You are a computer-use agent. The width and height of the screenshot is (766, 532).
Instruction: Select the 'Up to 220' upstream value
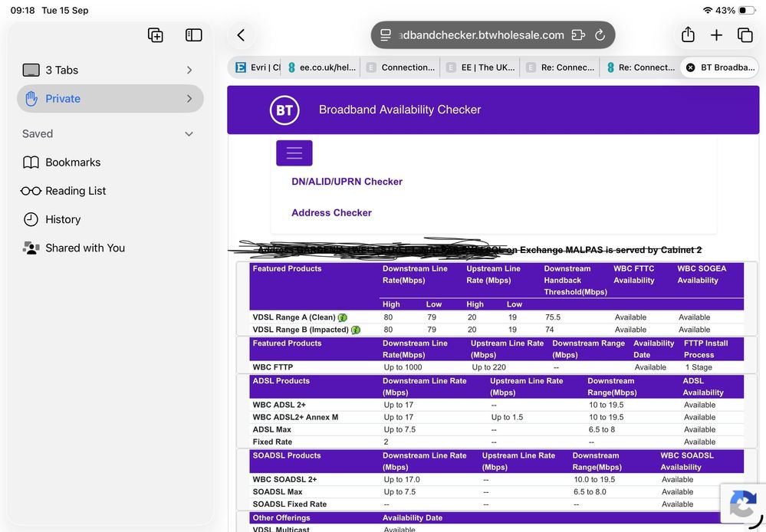tap(488, 367)
